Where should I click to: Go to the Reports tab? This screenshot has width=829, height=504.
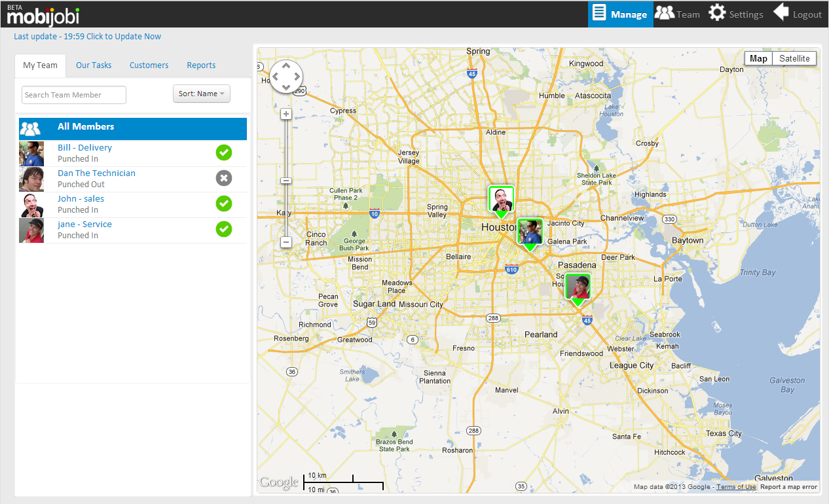pos(201,65)
